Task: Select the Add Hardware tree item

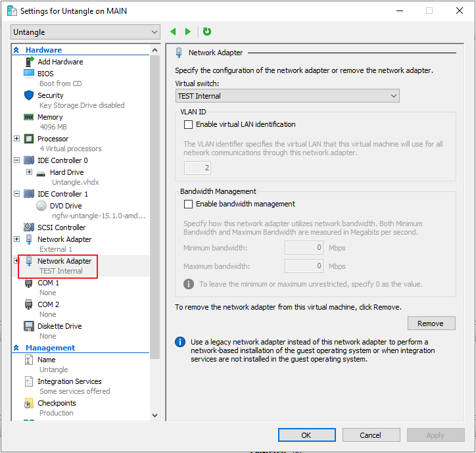Action: click(x=60, y=62)
